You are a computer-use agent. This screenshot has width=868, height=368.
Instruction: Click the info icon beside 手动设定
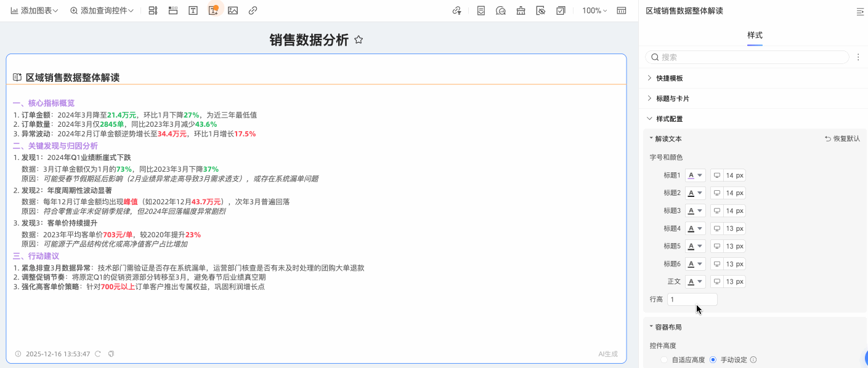(x=753, y=360)
